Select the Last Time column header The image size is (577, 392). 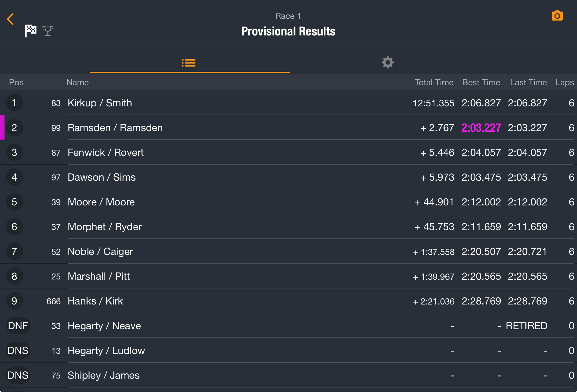click(x=528, y=82)
